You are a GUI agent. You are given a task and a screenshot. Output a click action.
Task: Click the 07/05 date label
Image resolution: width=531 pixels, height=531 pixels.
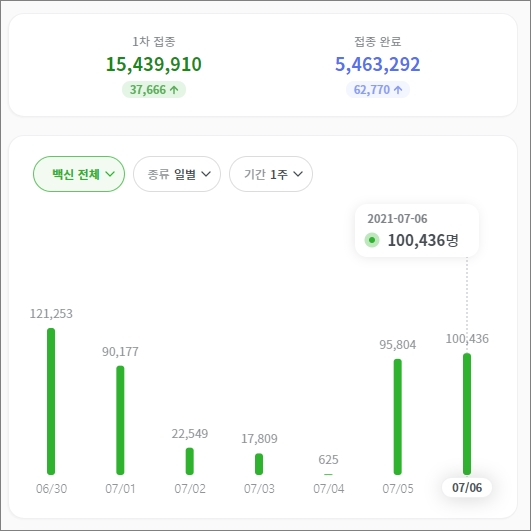[398, 489]
